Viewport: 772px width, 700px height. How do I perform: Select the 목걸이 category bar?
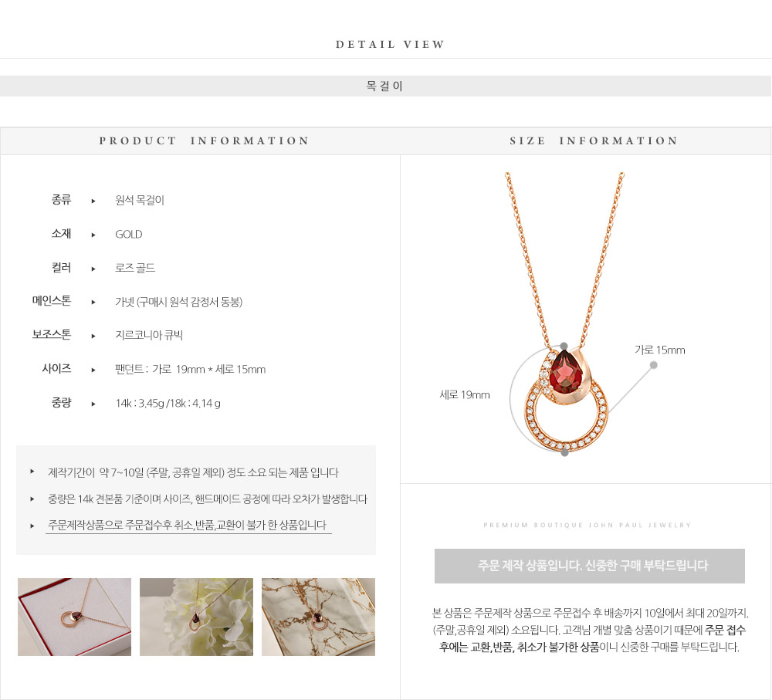click(x=385, y=86)
